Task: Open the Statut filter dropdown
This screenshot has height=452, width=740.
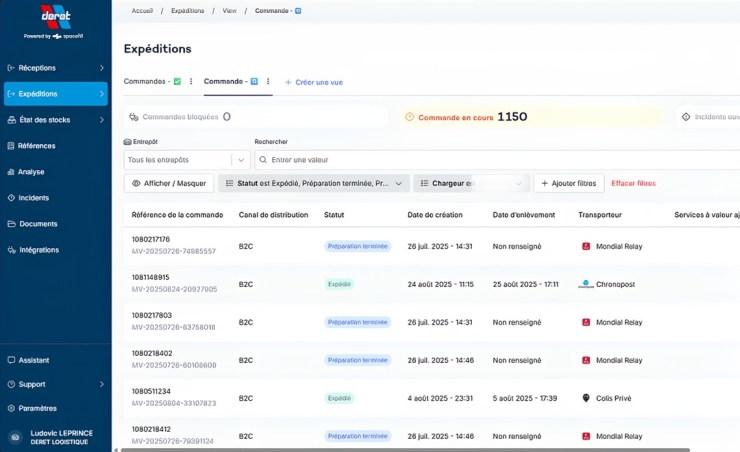Action: pos(314,184)
